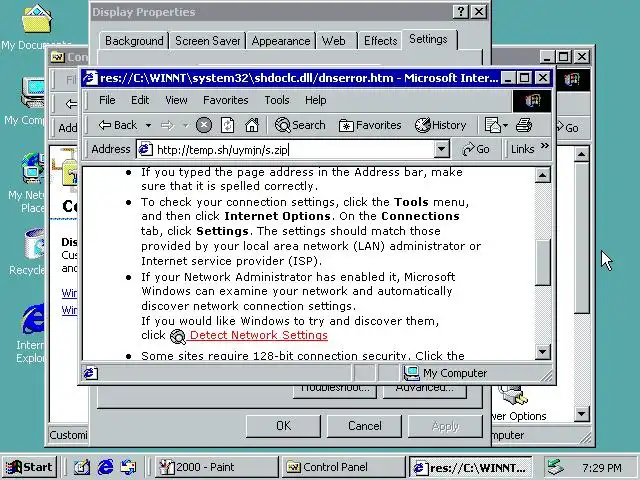Switch to Background tab in Display Properties
The width and height of the screenshot is (640, 480).
(x=134, y=41)
